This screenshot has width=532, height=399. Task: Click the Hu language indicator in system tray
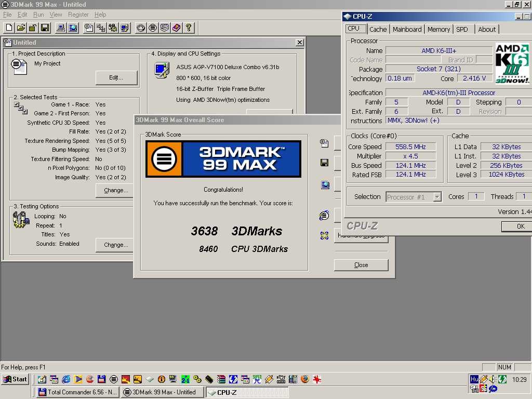coord(474,379)
